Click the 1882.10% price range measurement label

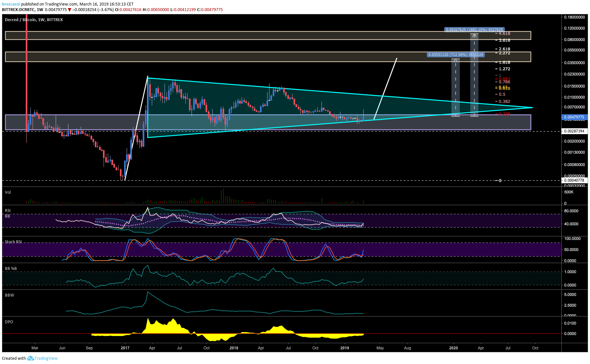coord(474,30)
